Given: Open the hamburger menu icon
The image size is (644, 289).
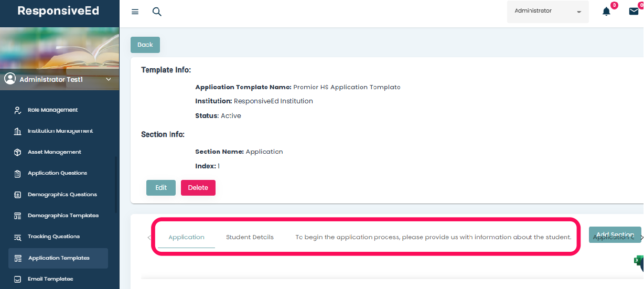Looking at the screenshot, I should click(135, 12).
